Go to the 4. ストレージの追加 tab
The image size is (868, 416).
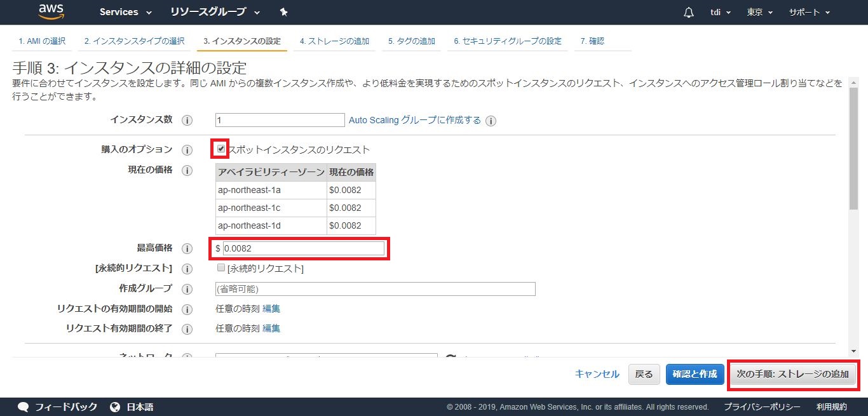[x=334, y=41]
